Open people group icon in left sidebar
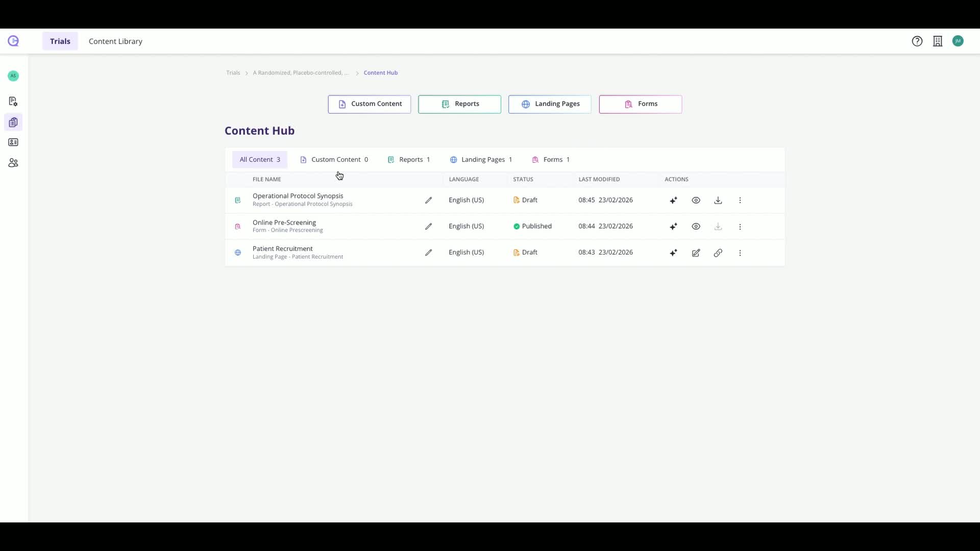Screen dimensions: 980x551 click(x=13, y=163)
